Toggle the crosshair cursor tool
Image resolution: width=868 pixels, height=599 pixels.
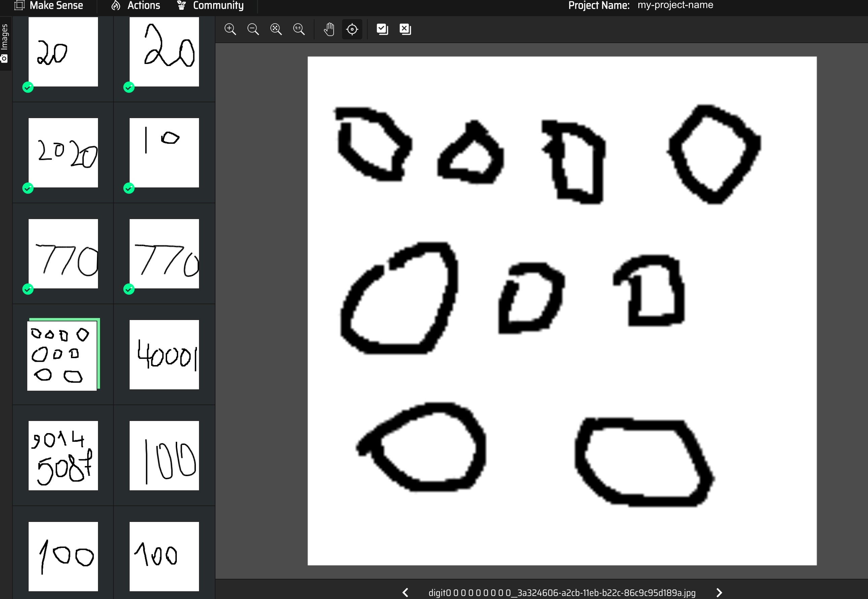[352, 29]
